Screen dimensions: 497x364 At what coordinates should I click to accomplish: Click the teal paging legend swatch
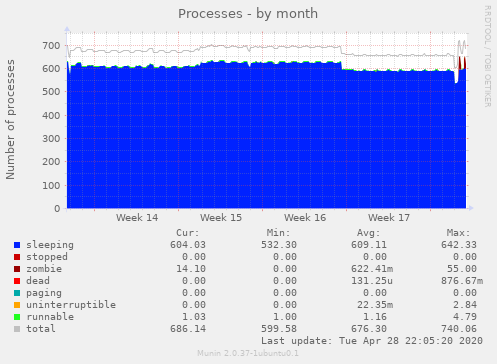(17, 293)
